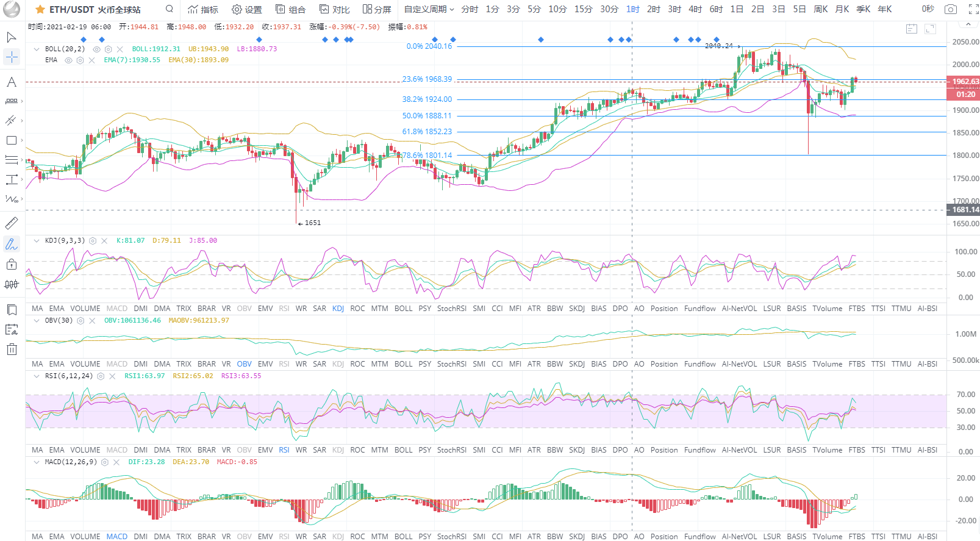Click the drawing lock icon

pyautogui.click(x=11, y=264)
